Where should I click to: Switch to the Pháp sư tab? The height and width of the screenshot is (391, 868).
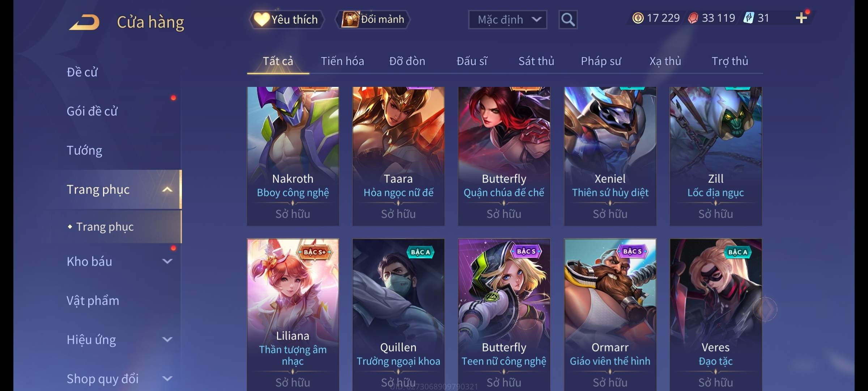coord(601,61)
